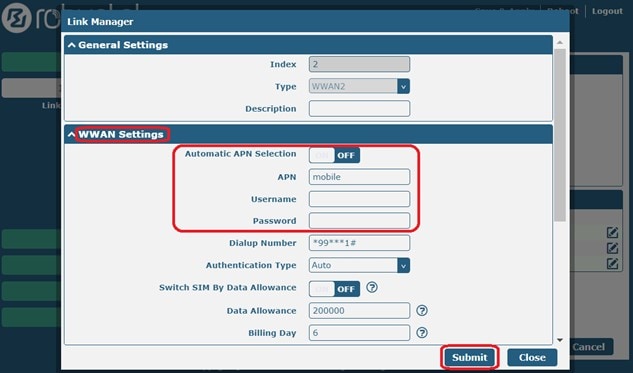
Task: Click the top edit pencil icon in background page
Action: tap(612, 232)
